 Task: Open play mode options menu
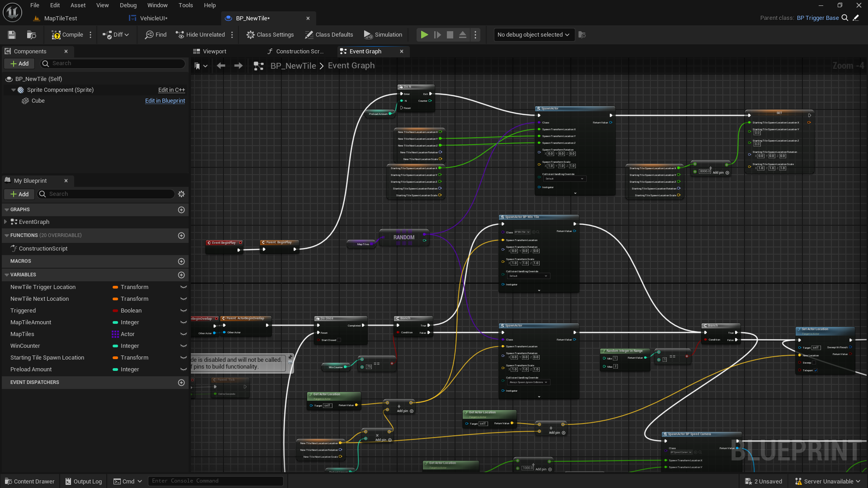[x=475, y=35]
